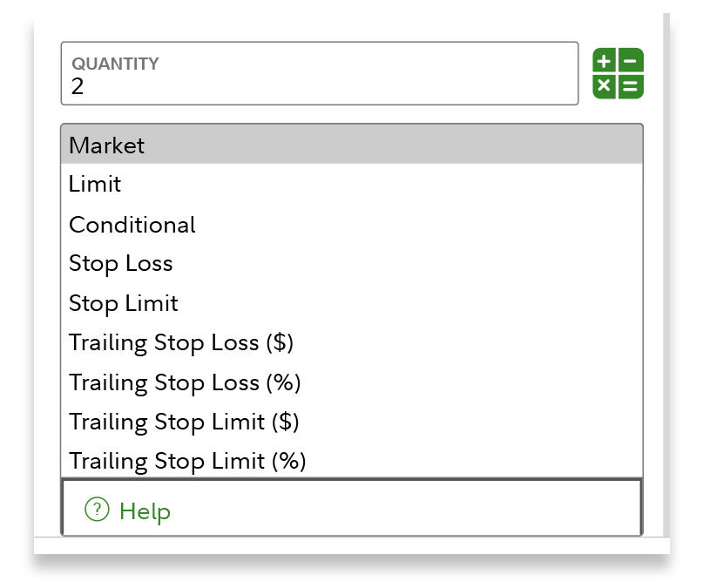Select Trailing Stop Loss ($) option
703x588 pixels.
pyautogui.click(x=181, y=342)
